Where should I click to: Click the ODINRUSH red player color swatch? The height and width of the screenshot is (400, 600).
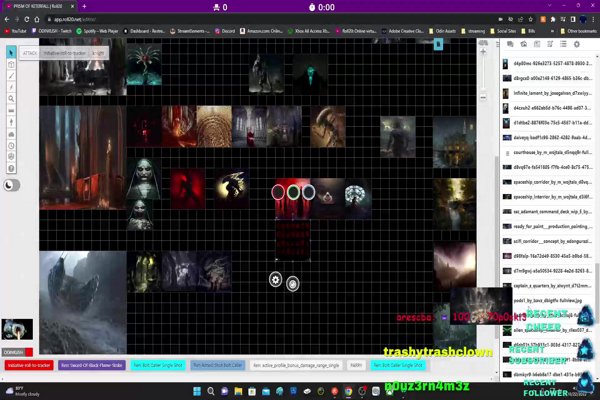coord(29,352)
